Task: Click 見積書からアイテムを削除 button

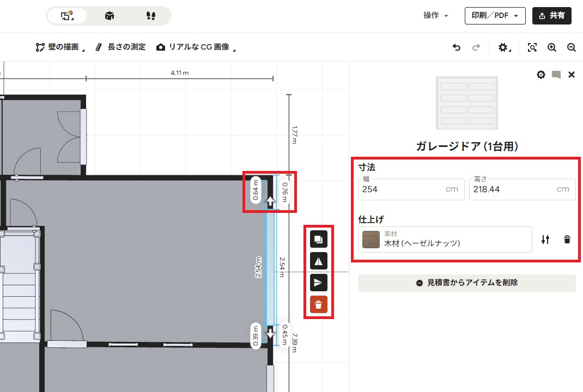Action: pyautogui.click(x=466, y=283)
